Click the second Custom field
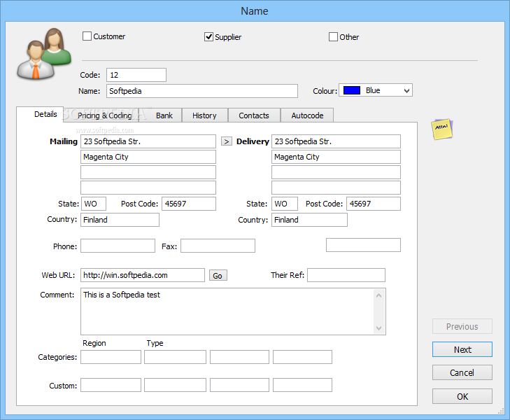Screen dimensions: 510x420 tap(176, 385)
